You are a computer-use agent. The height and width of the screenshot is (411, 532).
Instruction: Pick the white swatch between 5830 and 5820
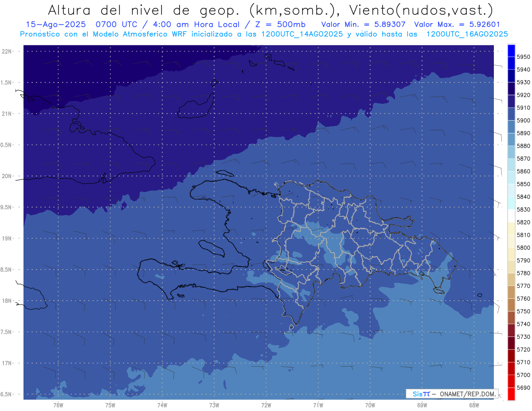[511, 216]
